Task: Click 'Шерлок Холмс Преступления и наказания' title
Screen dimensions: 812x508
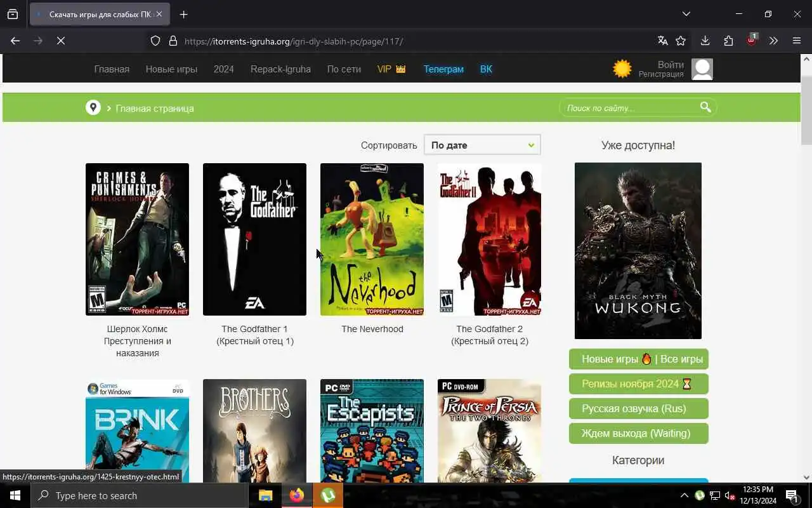Action: 137,341
